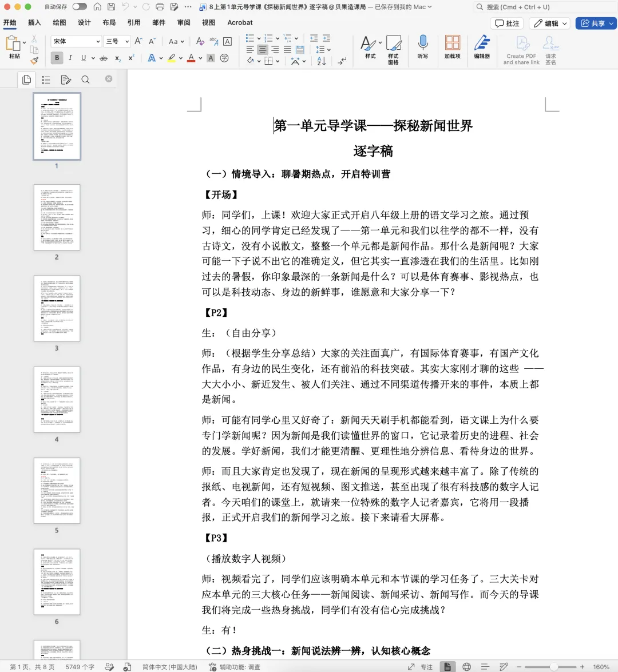Click accessibility status 辅助功能: 调查
Viewport: 618px width, 672px height.
(235, 667)
